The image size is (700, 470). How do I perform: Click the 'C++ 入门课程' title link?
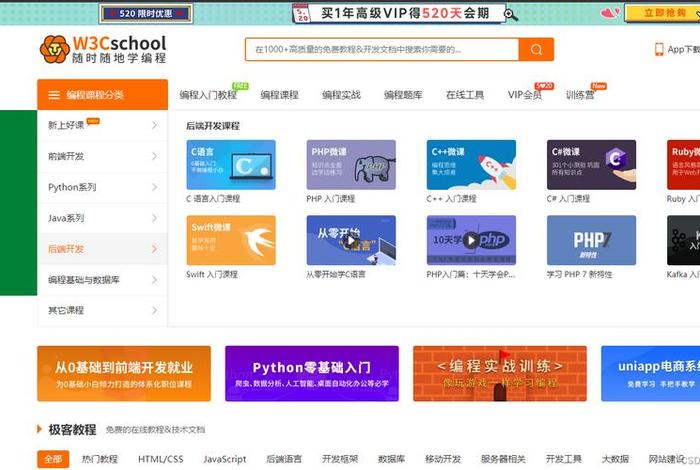[451, 199]
